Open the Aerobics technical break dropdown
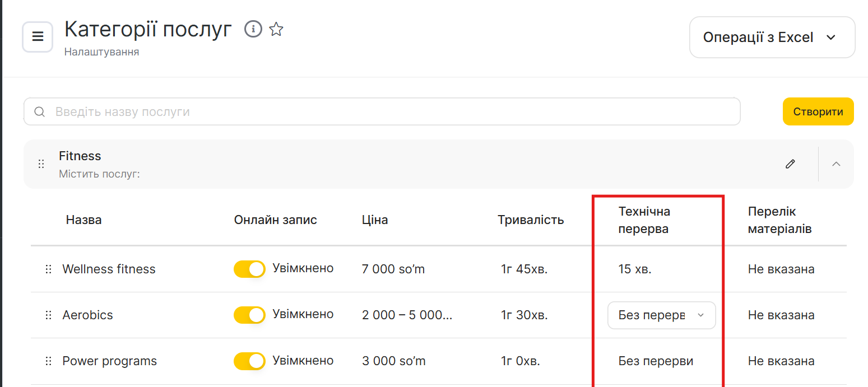868x387 pixels. (x=661, y=315)
